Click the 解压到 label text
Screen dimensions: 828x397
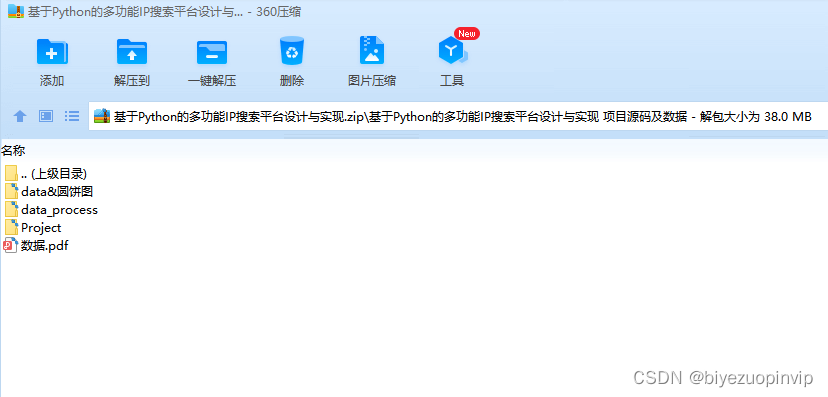(x=132, y=81)
